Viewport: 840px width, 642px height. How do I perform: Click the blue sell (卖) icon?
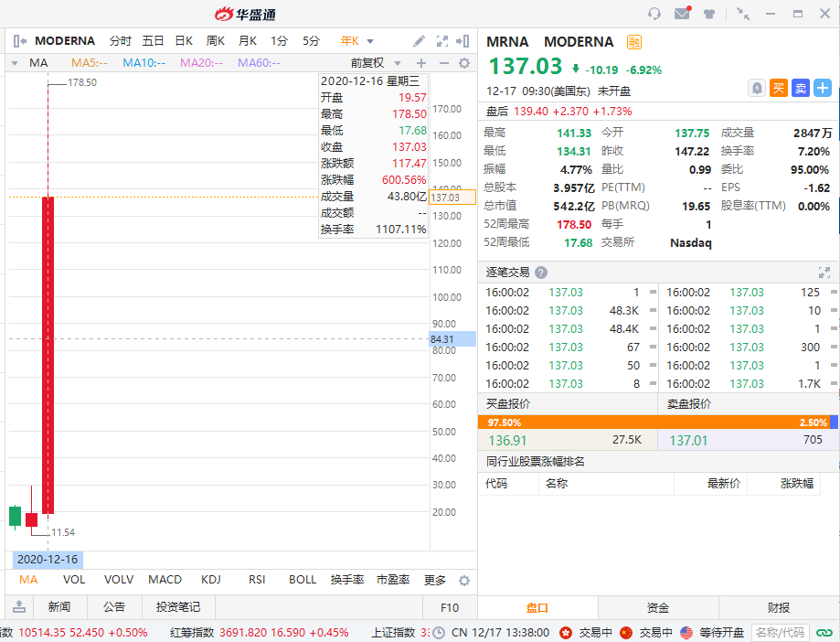(800, 88)
